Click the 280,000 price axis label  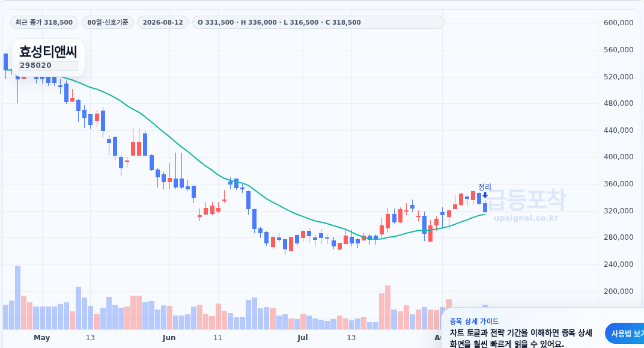coord(618,237)
